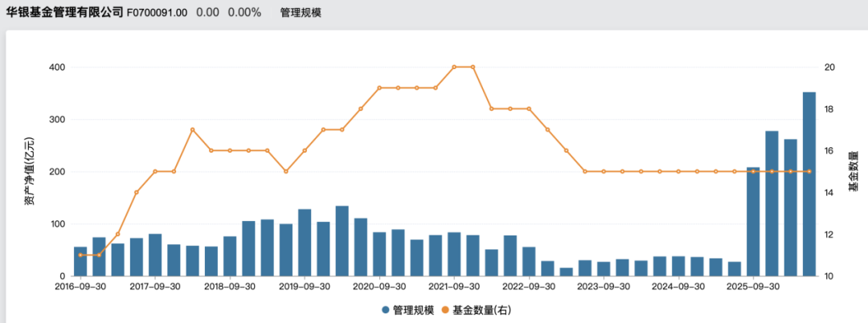Click the orange peak point at 2021-09-30
Screen dimensions: 868x323
coord(454,67)
